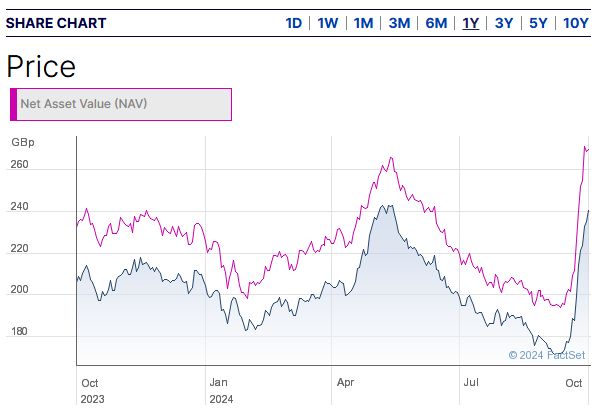This screenshot has width=601, height=418.
Task: Toggle the Net Asset Value (NAV) series
Action: [121, 104]
